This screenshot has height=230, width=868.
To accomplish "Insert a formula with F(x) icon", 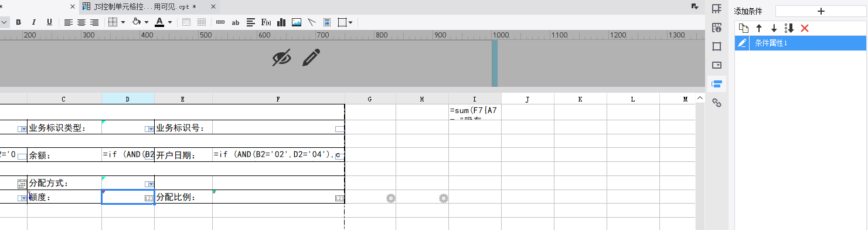I will tap(266, 22).
